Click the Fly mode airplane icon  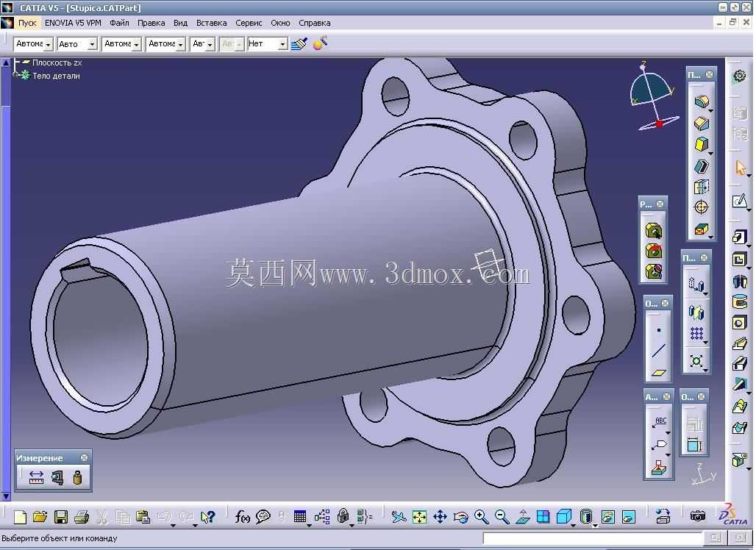(399, 517)
